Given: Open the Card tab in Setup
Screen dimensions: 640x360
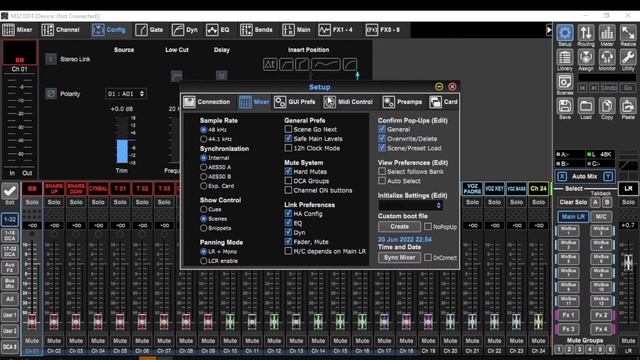Looking at the screenshot, I should [444, 102].
